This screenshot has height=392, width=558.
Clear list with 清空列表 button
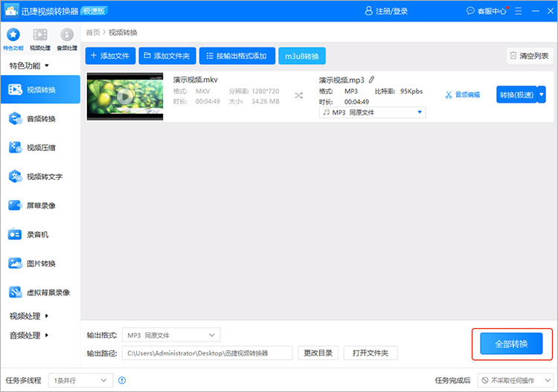pyautogui.click(x=530, y=56)
